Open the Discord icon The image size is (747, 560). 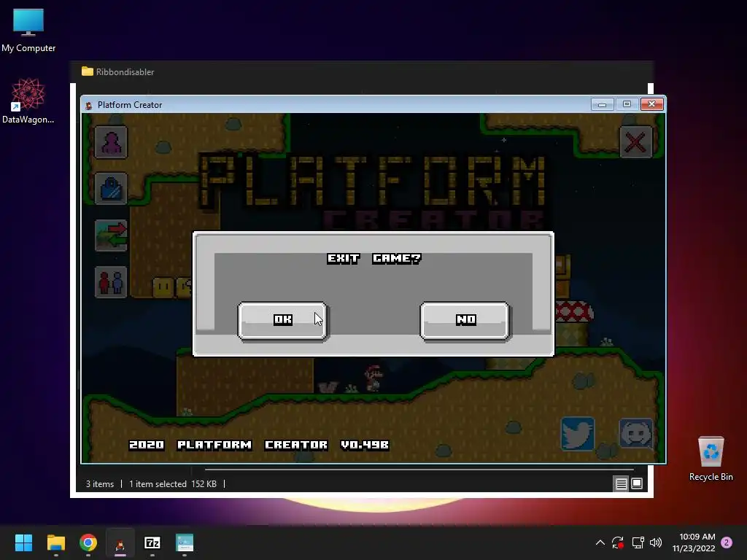636,434
